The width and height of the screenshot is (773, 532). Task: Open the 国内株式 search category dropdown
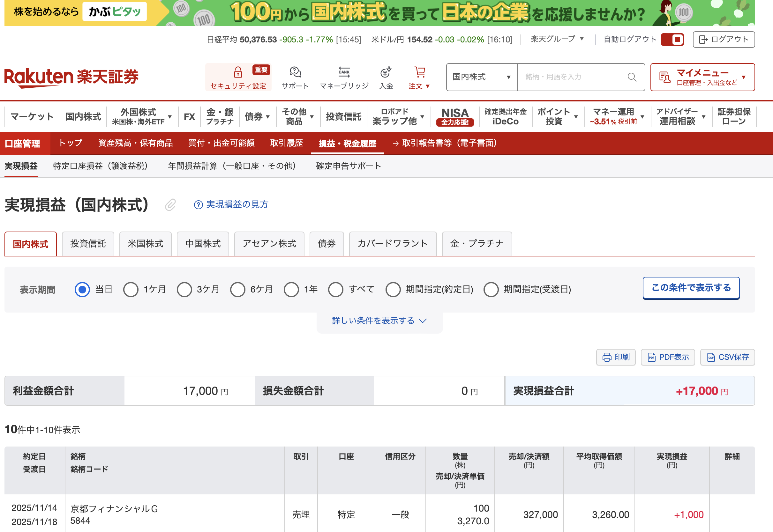pos(481,77)
